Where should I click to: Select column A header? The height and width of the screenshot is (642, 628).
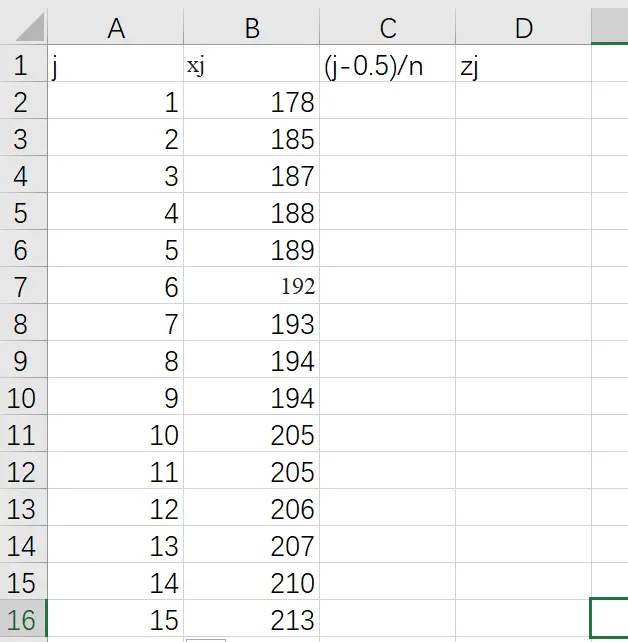click(x=115, y=28)
